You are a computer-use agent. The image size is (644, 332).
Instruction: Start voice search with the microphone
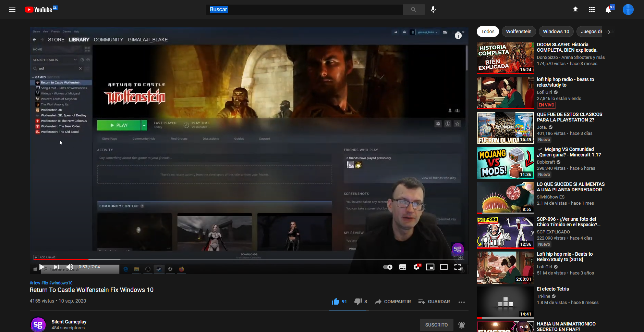(433, 10)
